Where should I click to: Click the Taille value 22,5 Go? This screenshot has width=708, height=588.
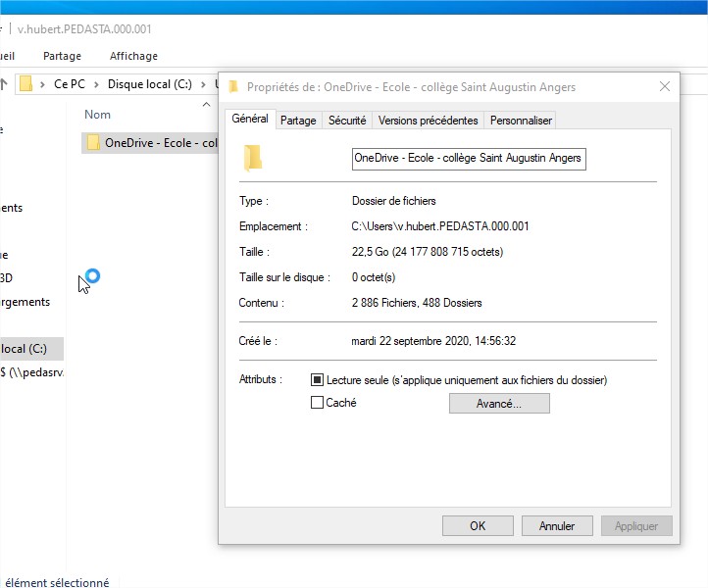(428, 251)
